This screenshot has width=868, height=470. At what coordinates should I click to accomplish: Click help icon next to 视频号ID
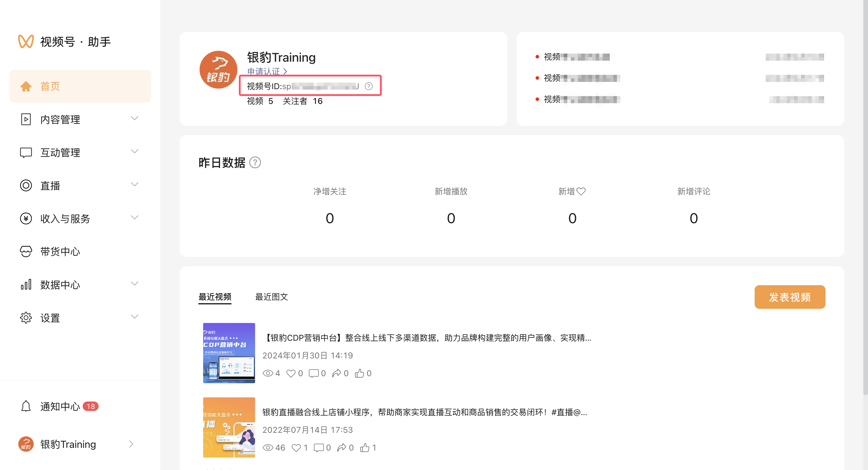(x=369, y=86)
